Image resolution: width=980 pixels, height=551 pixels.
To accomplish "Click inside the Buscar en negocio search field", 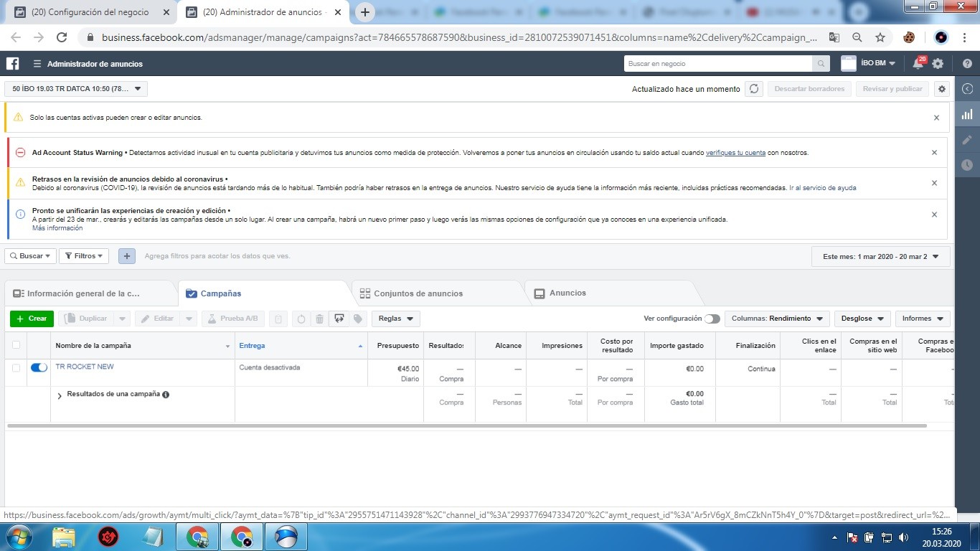I will [718, 64].
